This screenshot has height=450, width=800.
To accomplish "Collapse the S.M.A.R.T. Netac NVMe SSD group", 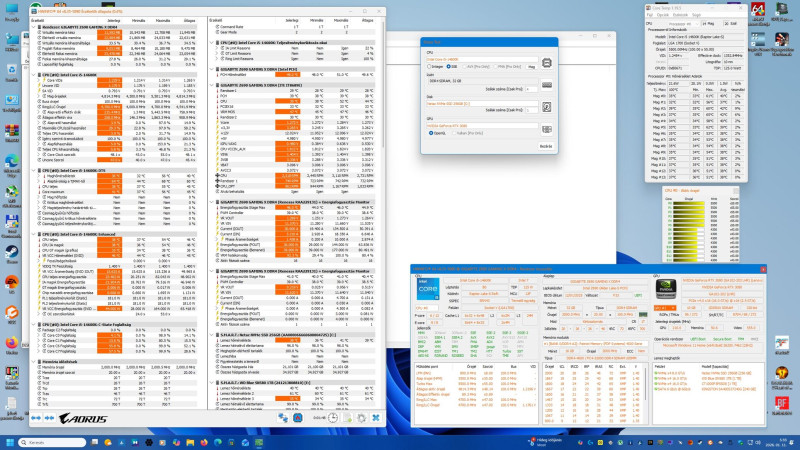I will [x=212, y=335].
